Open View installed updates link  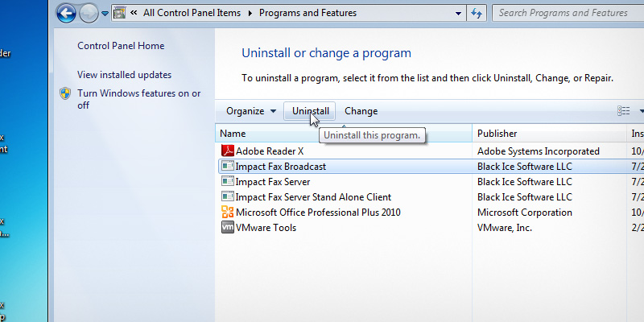pyautogui.click(x=124, y=75)
